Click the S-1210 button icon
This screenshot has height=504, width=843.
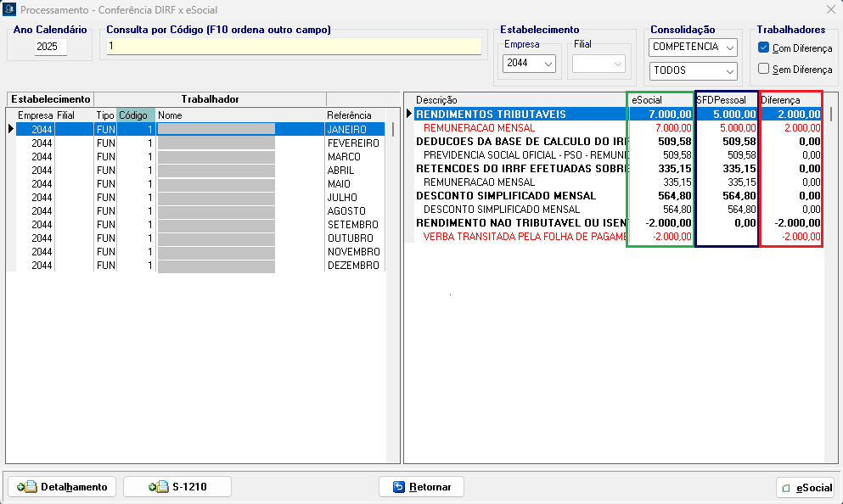158,487
